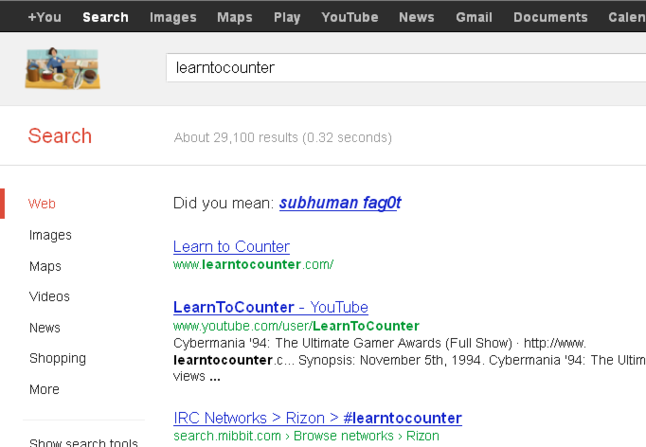Open the LearnToCounter - YouTube result
Screen dimensions: 646x447
coord(271,307)
